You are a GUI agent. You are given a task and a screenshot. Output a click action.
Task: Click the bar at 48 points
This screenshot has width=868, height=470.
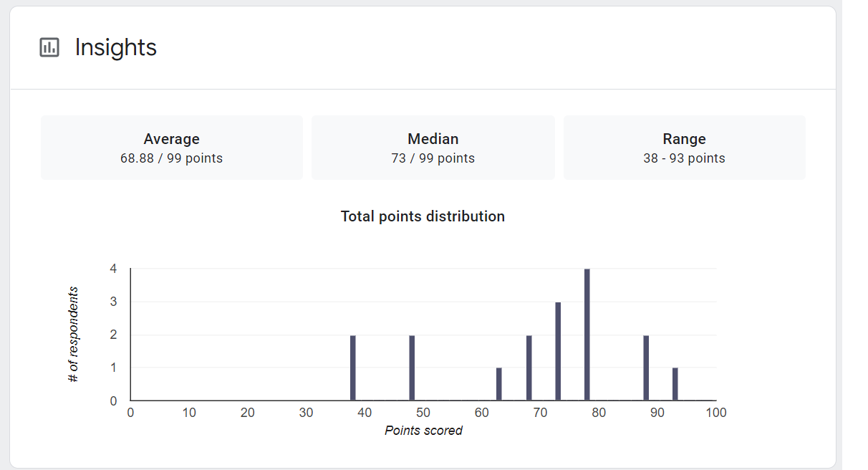pos(412,368)
